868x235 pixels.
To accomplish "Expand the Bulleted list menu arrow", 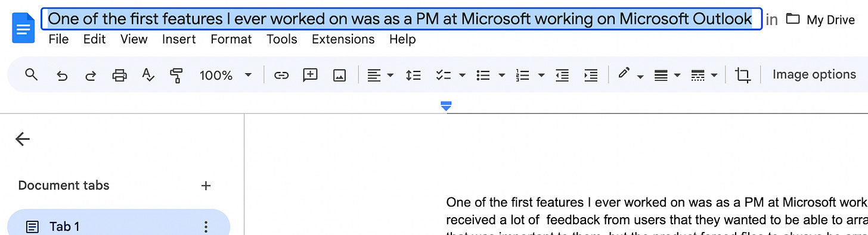I will click(x=501, y=76).
